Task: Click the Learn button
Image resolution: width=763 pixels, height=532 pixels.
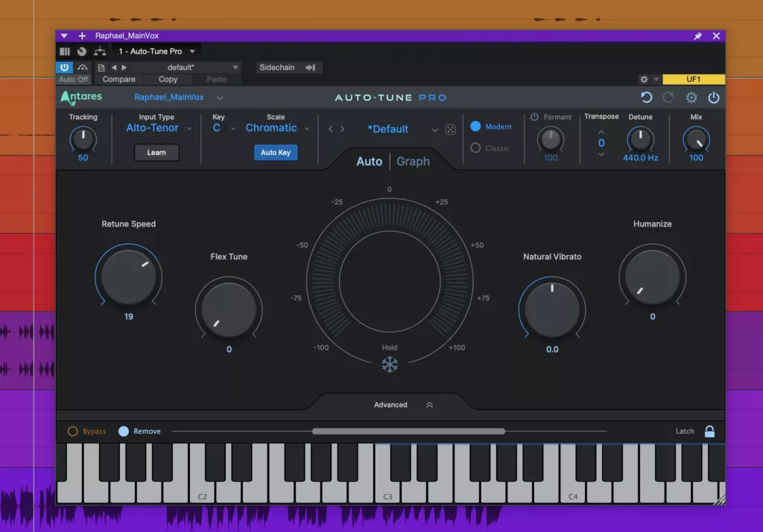Action: click(x=156, y=153)
